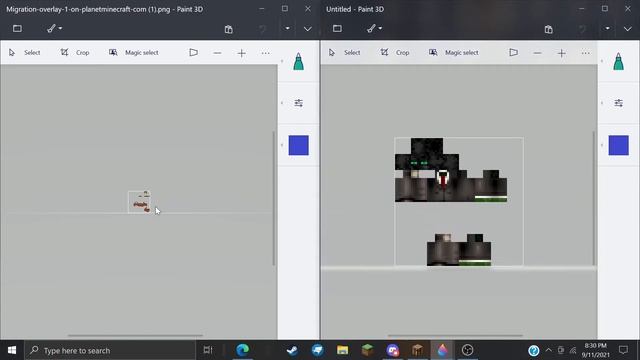The image size is (640, 360).
Task: Click Paste icon in Migration-overlay window
Action: 229,29
